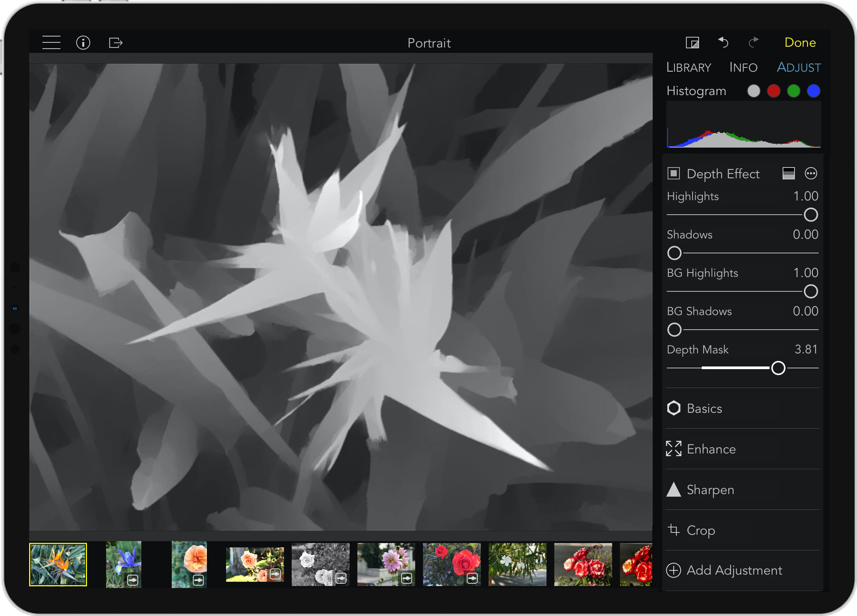Tap the info circle icon
Image resolution: width=857 pixels, height=616 pixels.
83,43
